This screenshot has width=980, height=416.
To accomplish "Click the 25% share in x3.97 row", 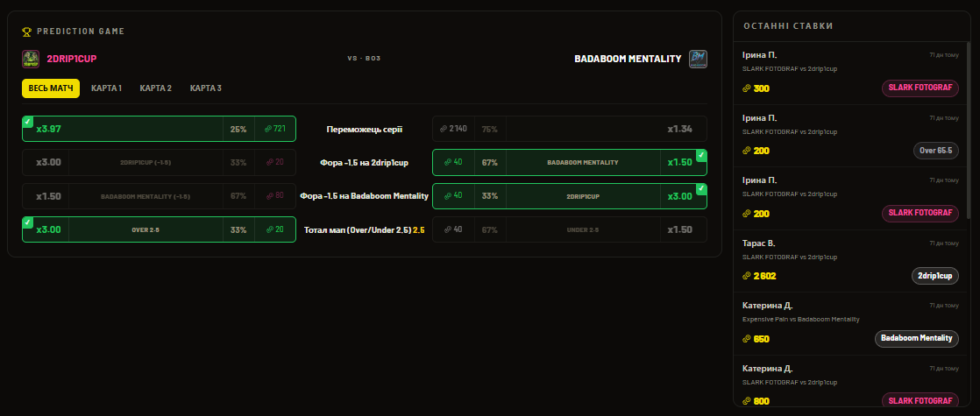I will click(x=238, y=130).
